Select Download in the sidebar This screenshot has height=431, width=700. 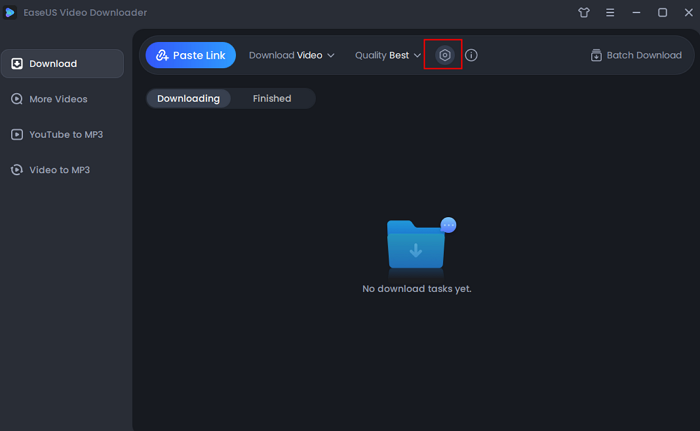[62, 64]
